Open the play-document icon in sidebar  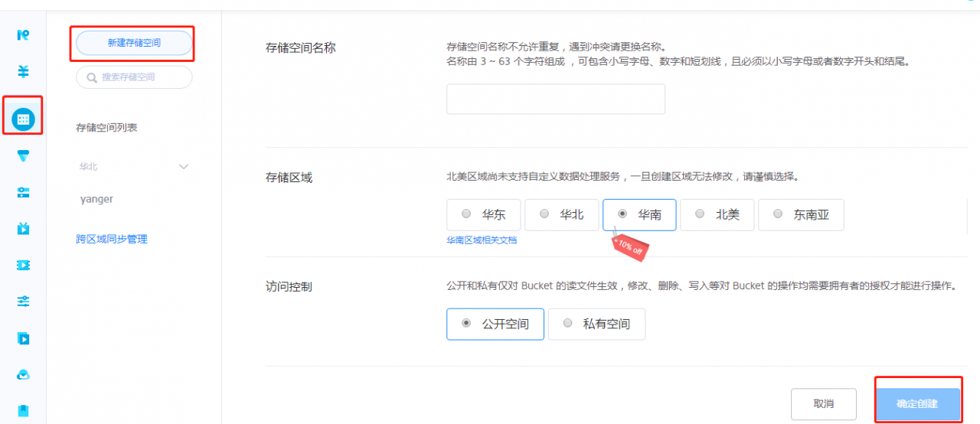23,338
